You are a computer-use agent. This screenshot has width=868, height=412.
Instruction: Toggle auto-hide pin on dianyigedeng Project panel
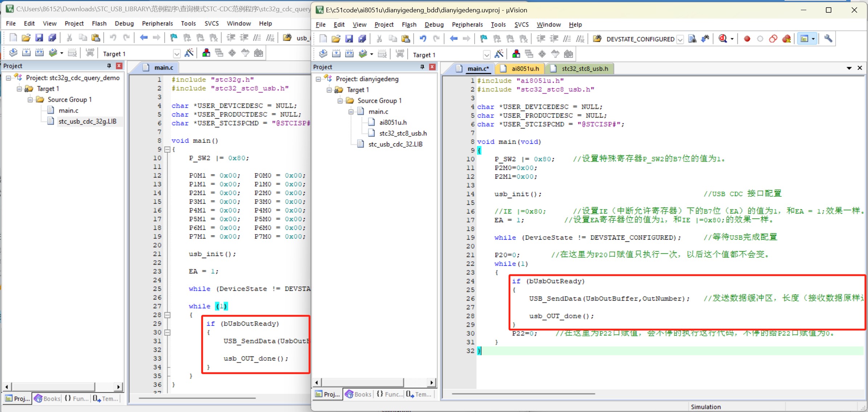click(422, 67)
